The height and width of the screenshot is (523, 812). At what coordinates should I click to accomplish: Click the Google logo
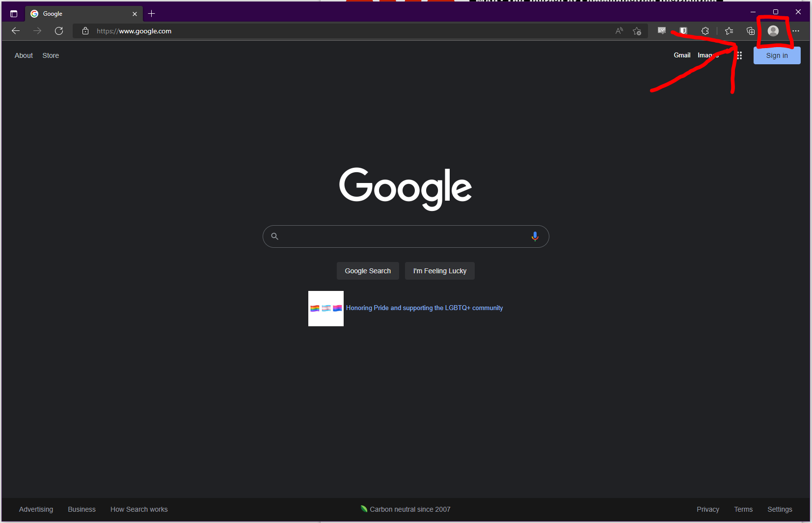(x=406, y=189)
